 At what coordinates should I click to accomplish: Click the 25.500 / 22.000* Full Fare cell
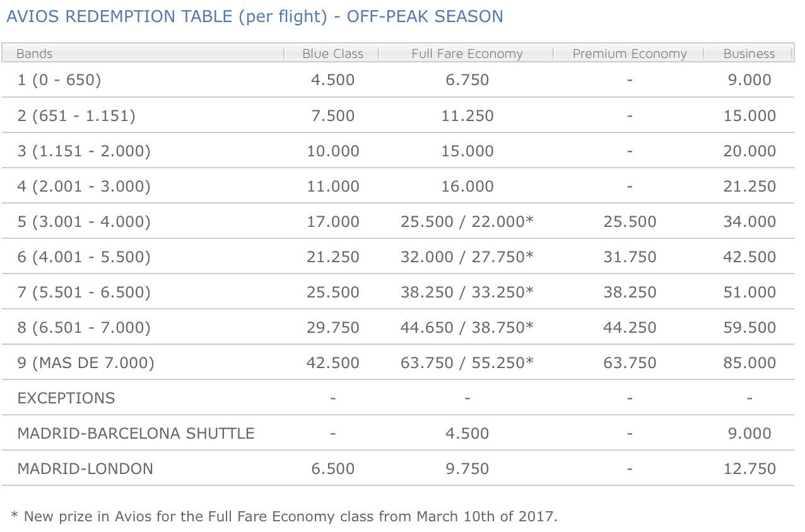[x=467, y=221]
